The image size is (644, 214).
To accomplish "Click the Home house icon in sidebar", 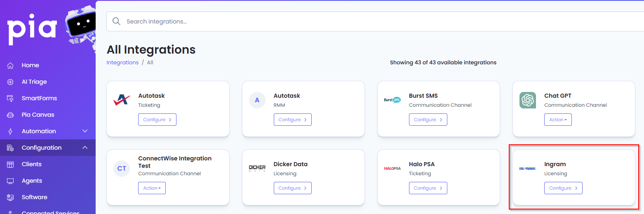I will point(11,65).
